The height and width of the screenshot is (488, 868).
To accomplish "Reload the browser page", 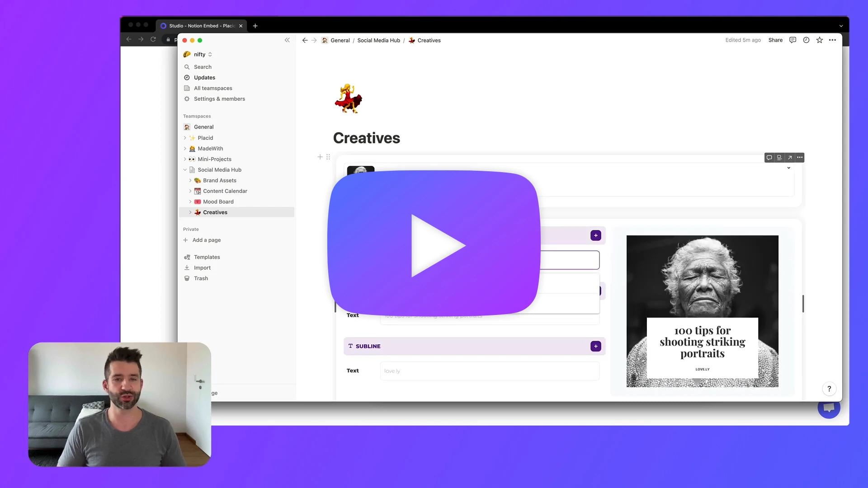I will pyautogui.click(x=153, y=39).
